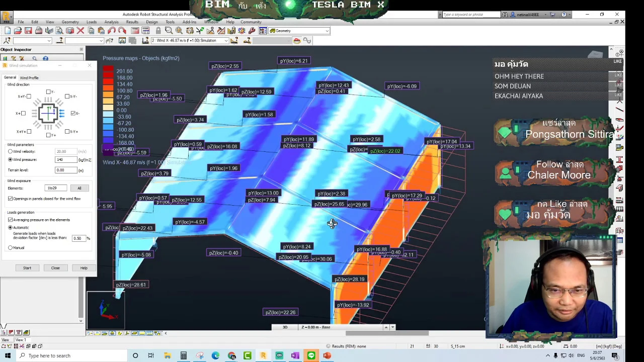Screen dimensions: 644x362
Task: Click the Close button in Wind simulation
Action: (55, 268)
